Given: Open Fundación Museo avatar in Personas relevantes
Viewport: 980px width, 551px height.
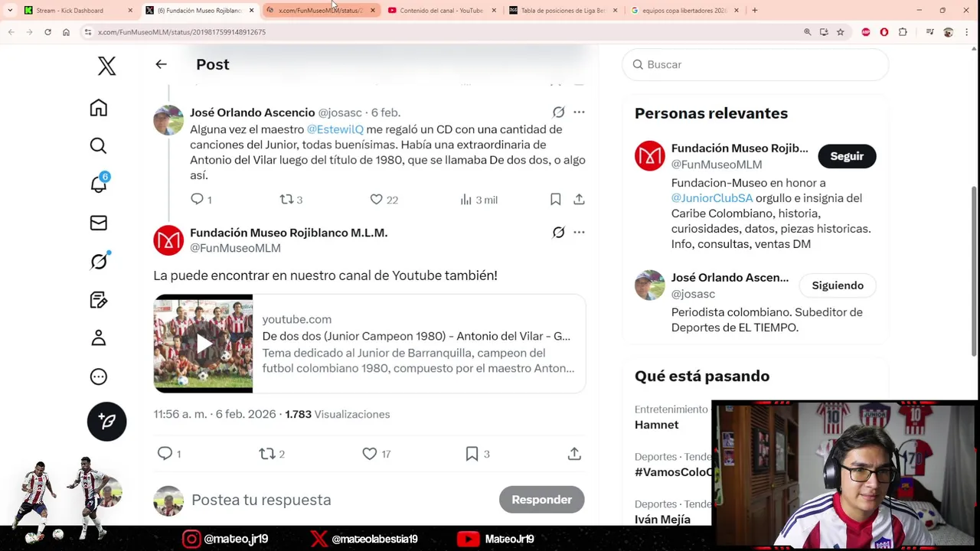Looking at the screenshot, I should 650,156.
